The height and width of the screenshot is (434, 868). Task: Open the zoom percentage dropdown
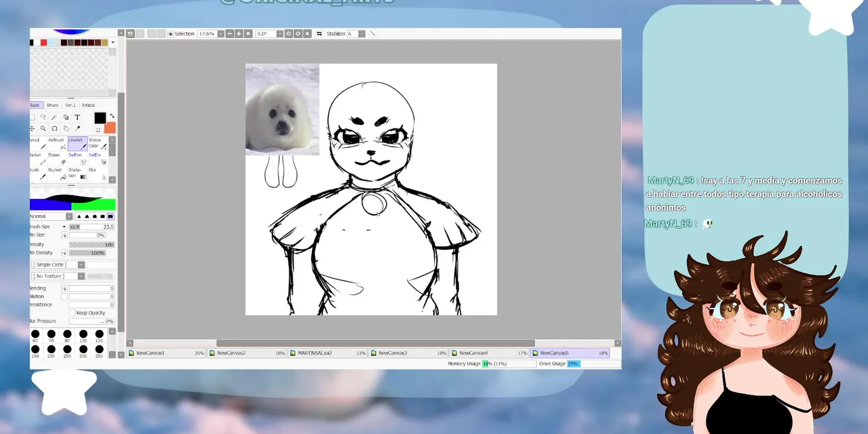coord(221,34)
